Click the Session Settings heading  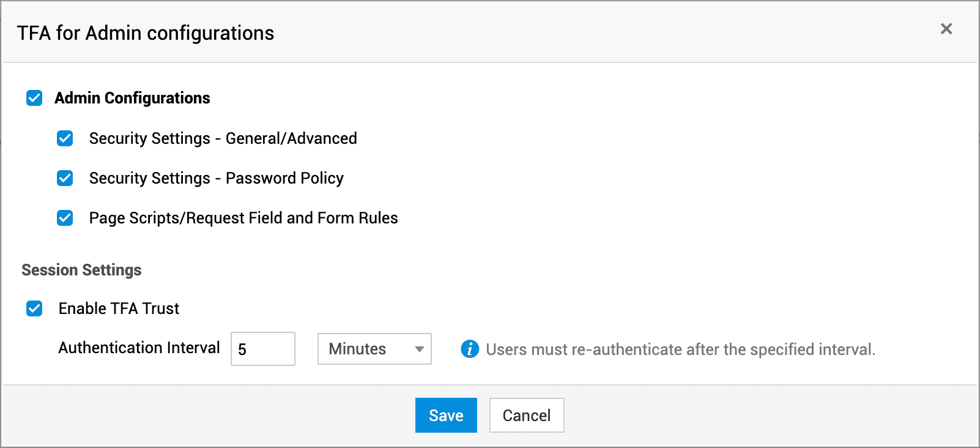(x=81, y=270)
